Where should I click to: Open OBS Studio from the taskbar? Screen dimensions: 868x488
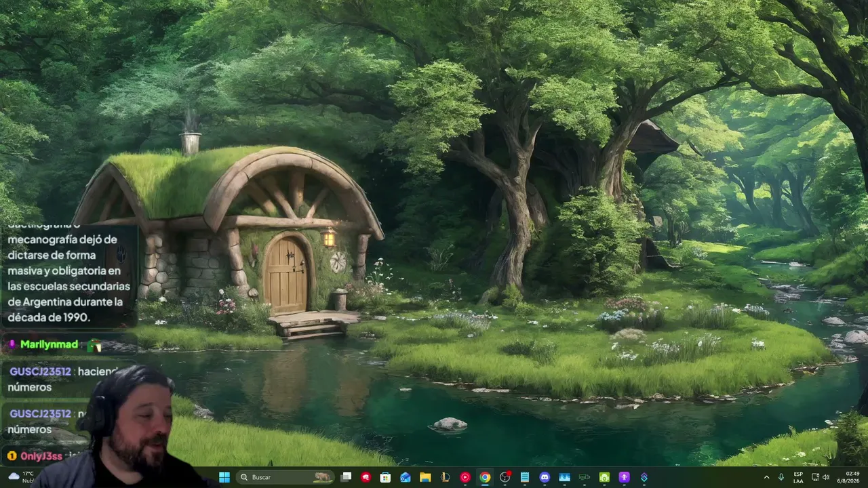tap(505, 477)
